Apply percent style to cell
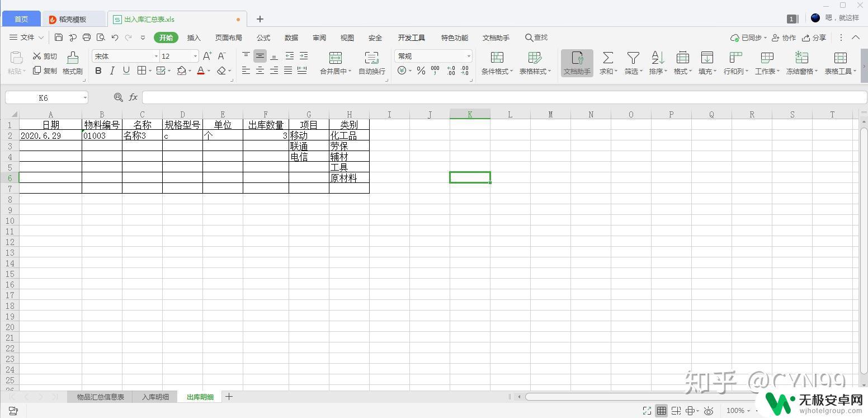This screenshot has width=868, height=418. 421,71
